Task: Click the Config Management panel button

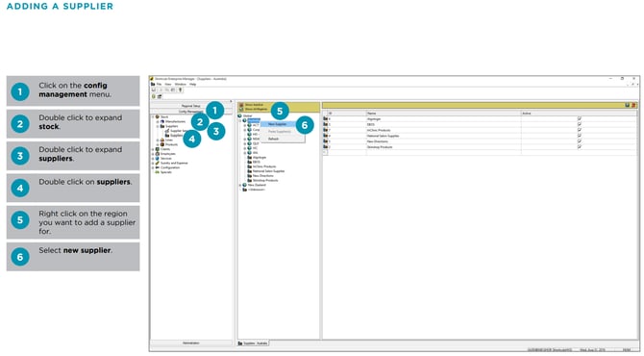Action: point(191,112)
